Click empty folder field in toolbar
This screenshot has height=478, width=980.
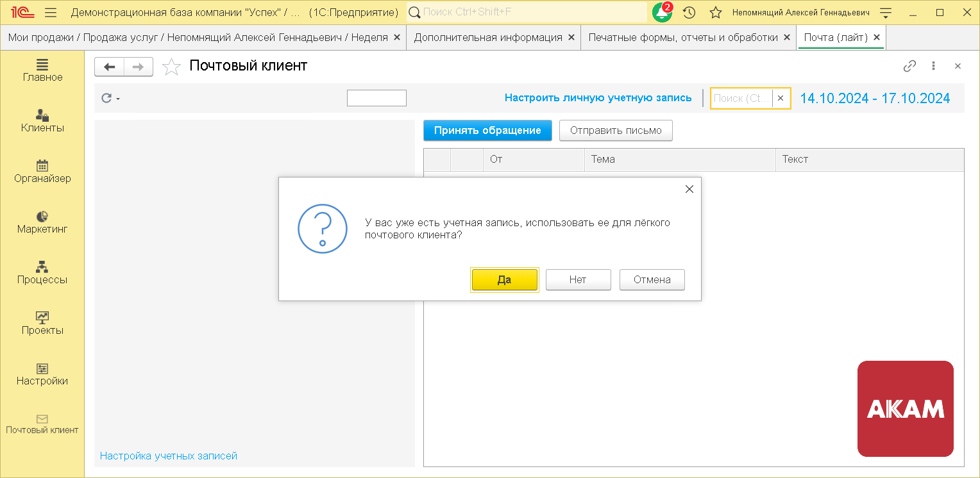pos(376,98)
